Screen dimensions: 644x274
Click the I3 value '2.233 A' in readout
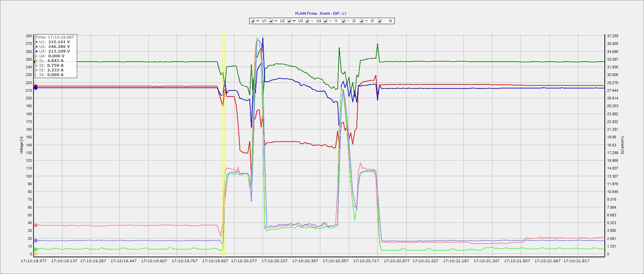(x=55, y=70)
